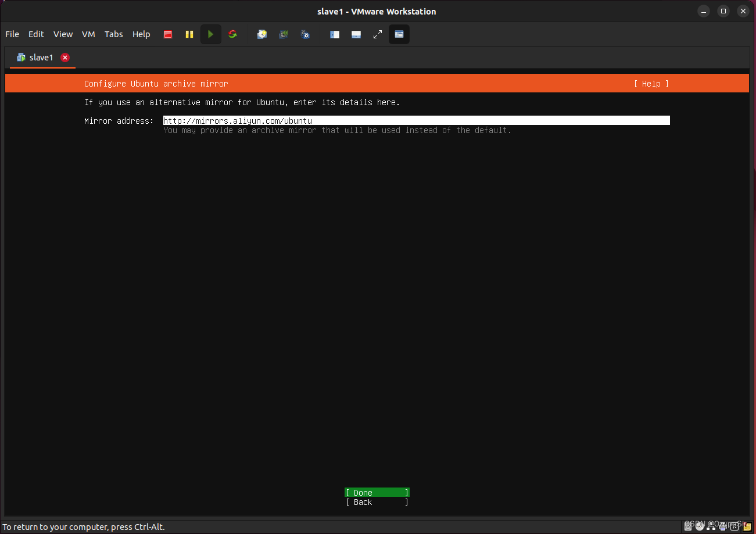Enter full screen mode icon
Screen dimensions: 756x534
click(x=378, y=34)
